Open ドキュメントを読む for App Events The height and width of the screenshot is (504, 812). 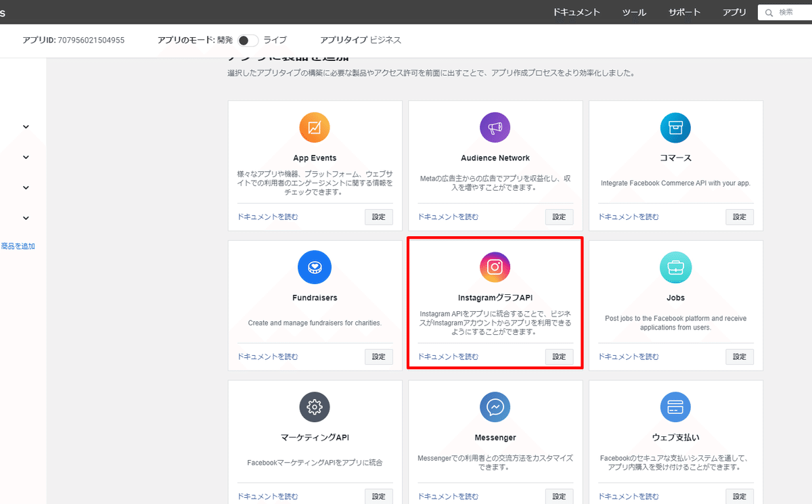[x=268, y=217]
